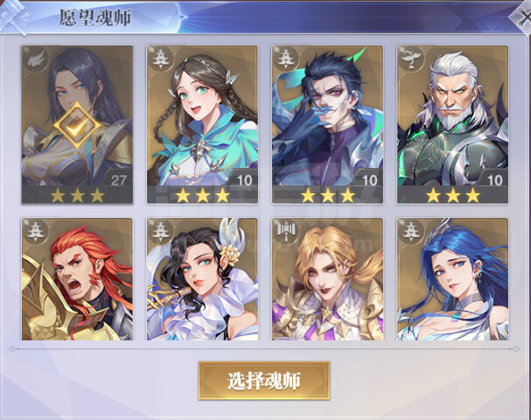Click tower class icon on blue-haired woman card
This screenshot has width=531, height=420.
click(411, 232)
